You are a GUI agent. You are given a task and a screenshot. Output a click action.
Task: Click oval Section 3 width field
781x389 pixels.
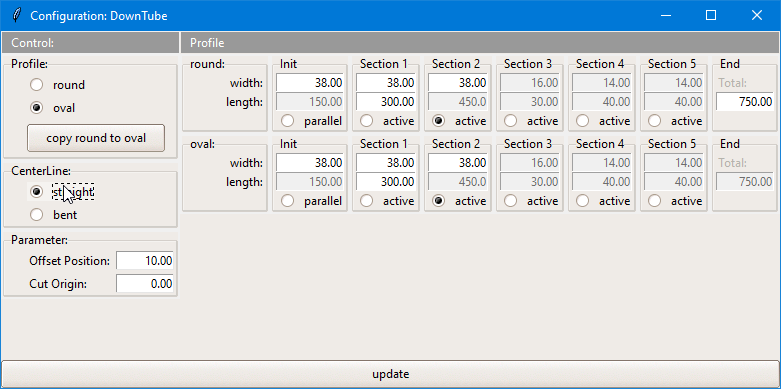[530, 162]
